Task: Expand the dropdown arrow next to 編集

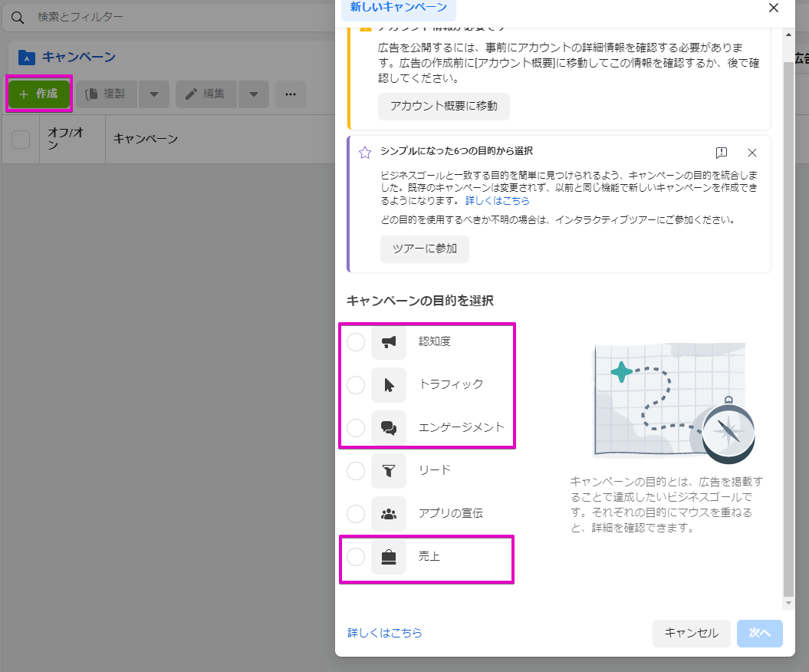Action: (x=254, y=94)
